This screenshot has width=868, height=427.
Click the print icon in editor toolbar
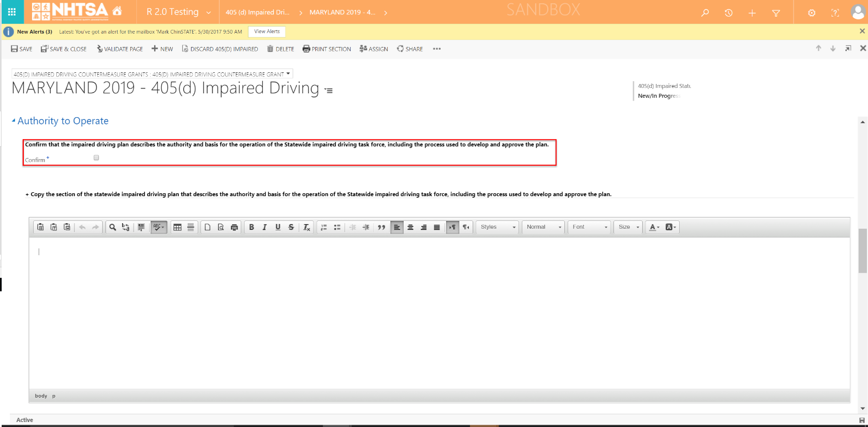(x=234, y=227)
